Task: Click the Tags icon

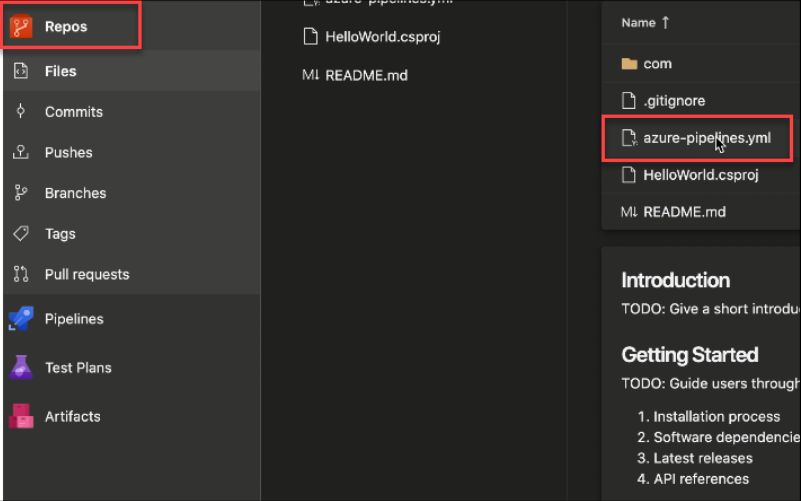Action: (21, 234)
